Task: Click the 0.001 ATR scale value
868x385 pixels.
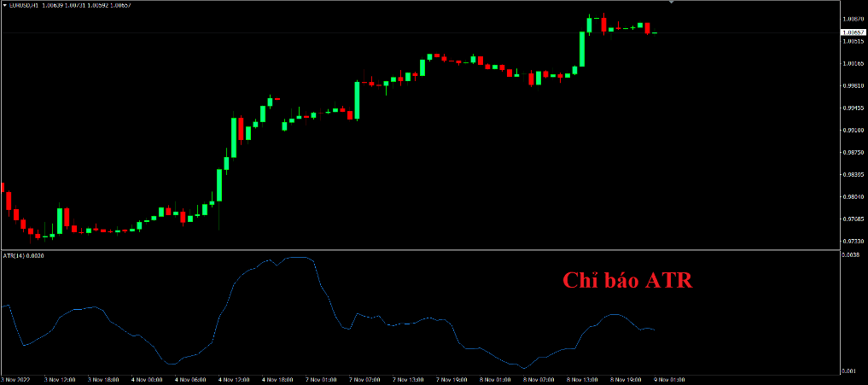Action: click(848, 370)
